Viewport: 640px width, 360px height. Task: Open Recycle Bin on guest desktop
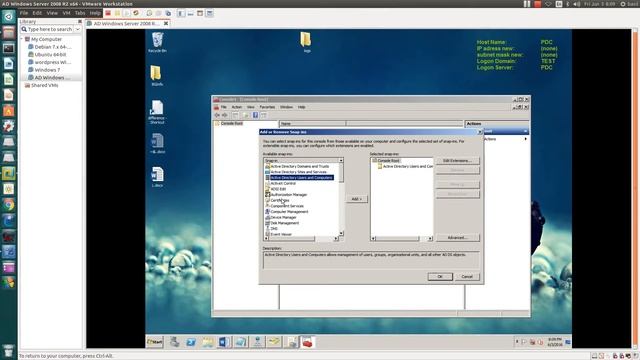coord(157,42)
